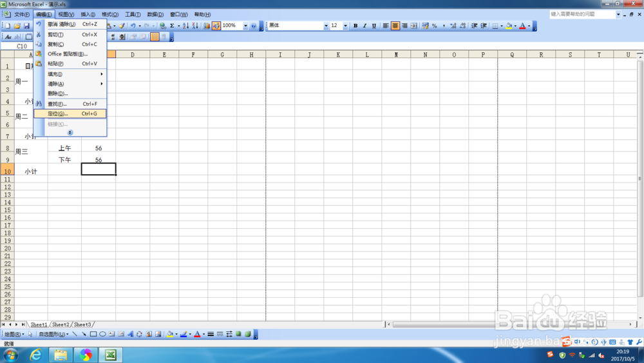644x363 pixels.
Task: Open the Chart Wizard icon
Action: pyautogui.click(x=207, y=26)
